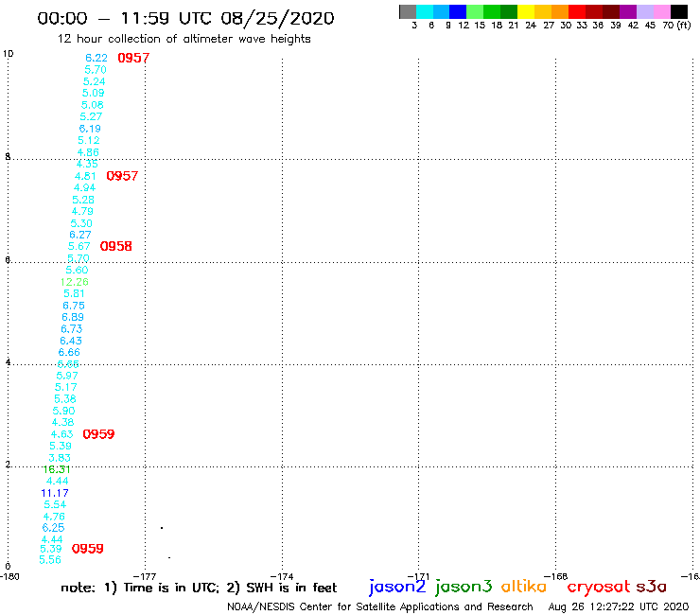Click the cryosat satellite label
The width and height of the screenshot is (700, 615).
click(599, 587)
